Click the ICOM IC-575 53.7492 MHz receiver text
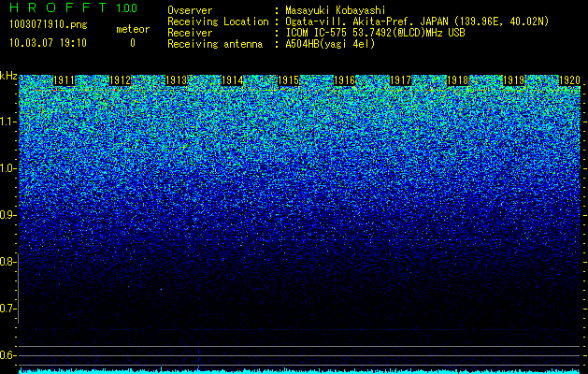Screen dimensions: 588x374 375,33
